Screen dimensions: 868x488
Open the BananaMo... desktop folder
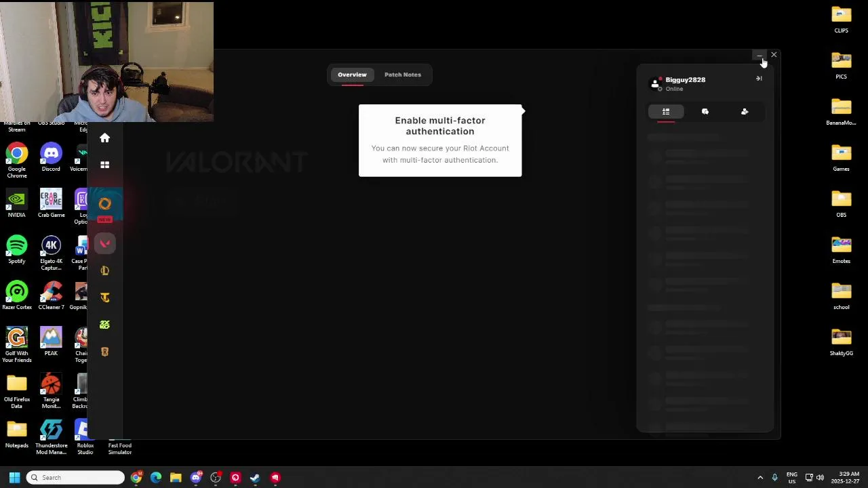pyautogui.click(x=841, y=111)
